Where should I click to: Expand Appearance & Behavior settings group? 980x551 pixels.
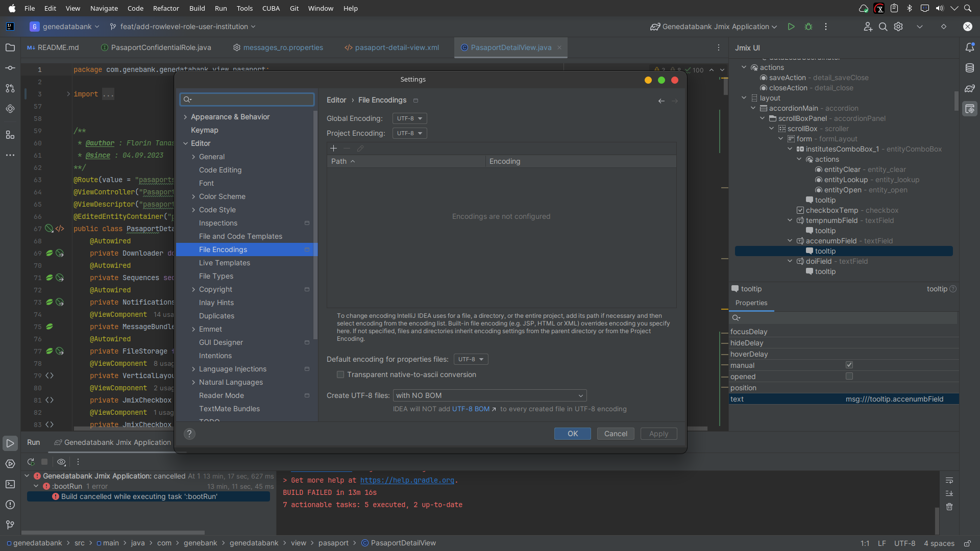click(185, 117)
